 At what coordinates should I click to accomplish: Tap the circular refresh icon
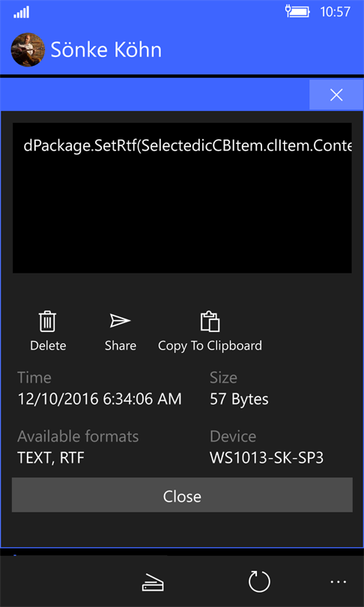pos(259,582)
